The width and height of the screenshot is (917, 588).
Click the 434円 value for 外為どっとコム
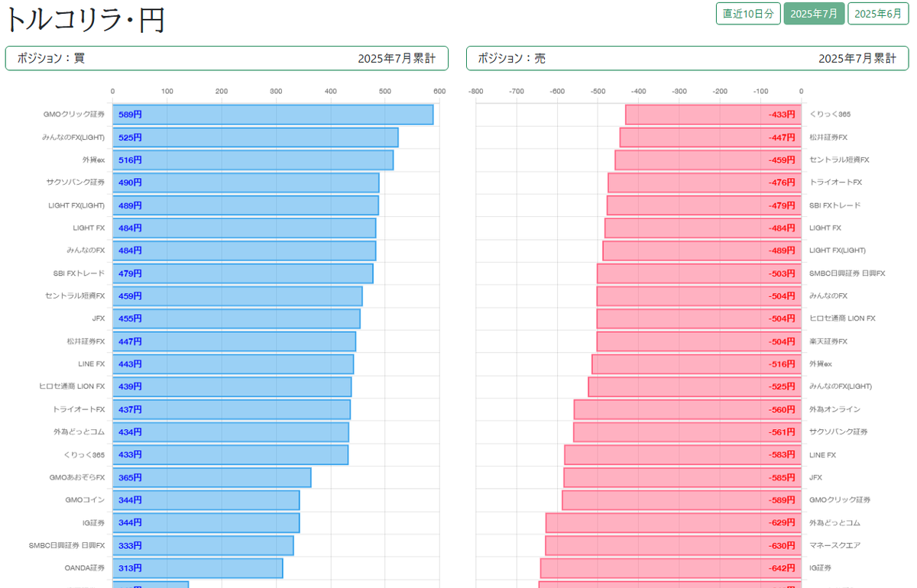click(130, 431)
